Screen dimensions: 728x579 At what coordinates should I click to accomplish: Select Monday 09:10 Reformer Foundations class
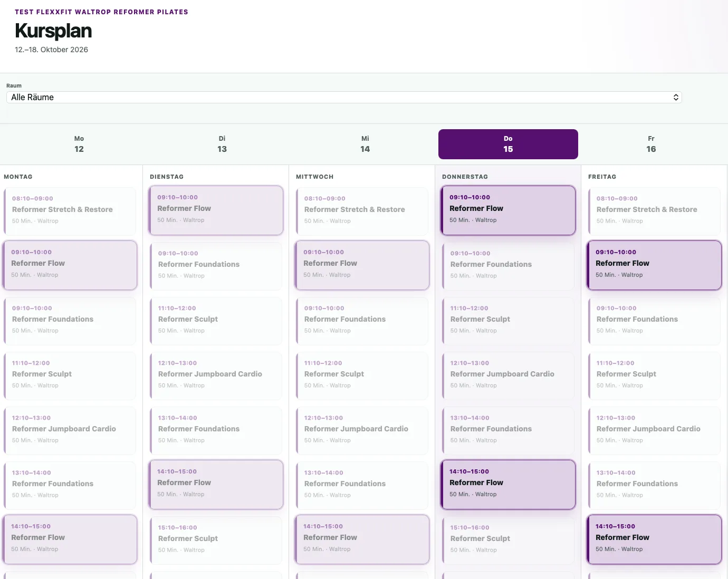click(x=70, y=321)
